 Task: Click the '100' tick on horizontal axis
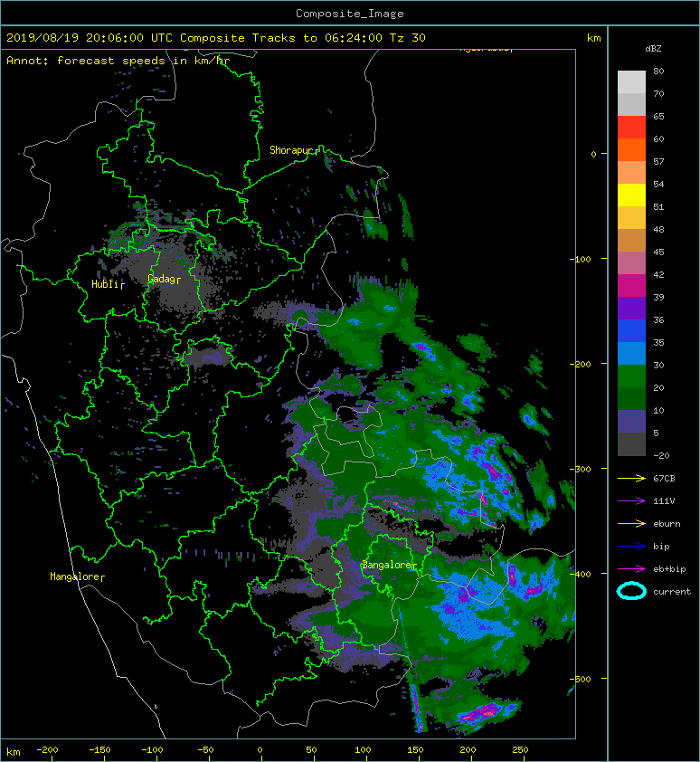363,750
